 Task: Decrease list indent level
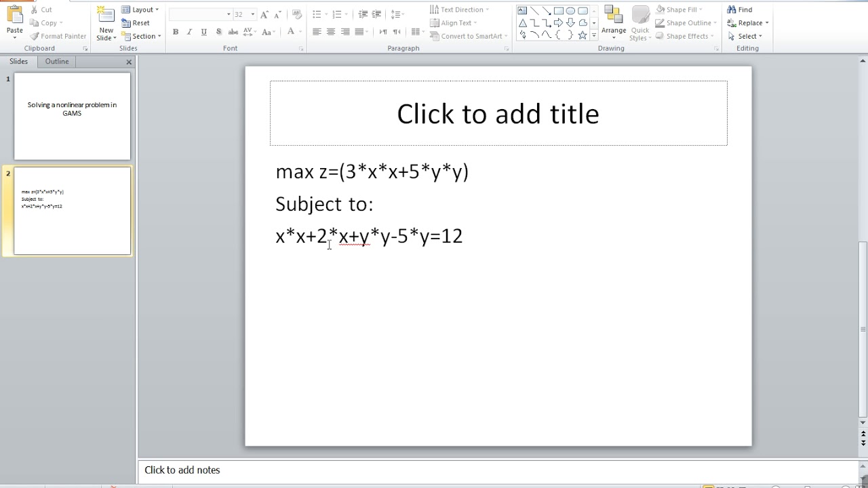coord(363,14)
